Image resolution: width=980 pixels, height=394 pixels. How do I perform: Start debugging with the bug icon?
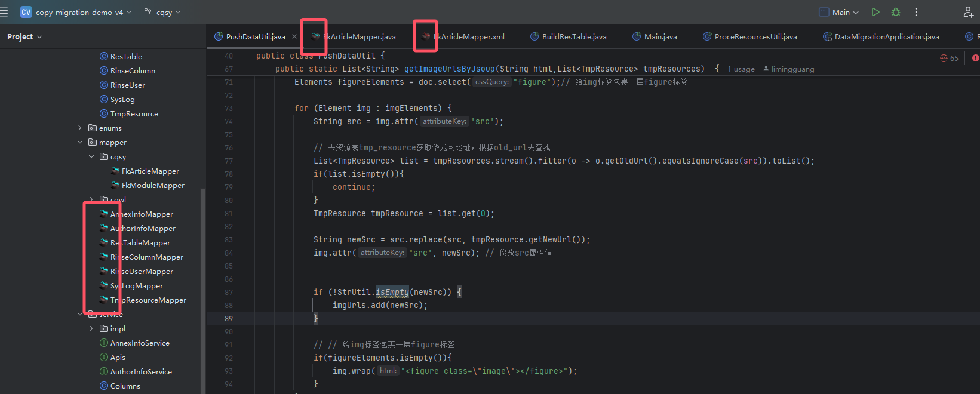coord(895,12)
